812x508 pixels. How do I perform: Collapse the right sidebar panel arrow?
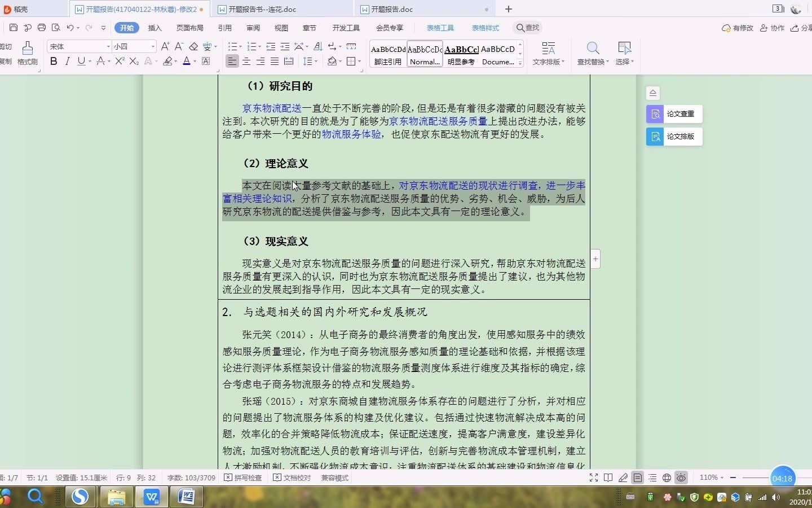click(653, 93)
